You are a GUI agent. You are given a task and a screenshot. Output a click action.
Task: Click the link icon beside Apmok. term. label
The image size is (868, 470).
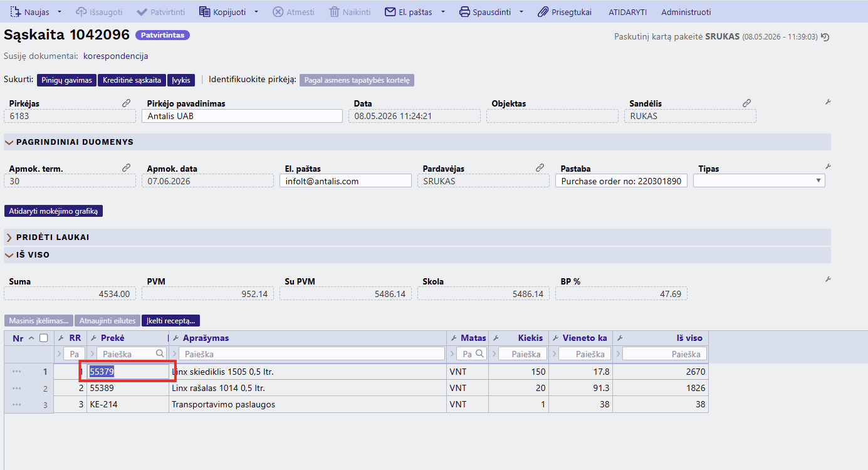tap(126, 168)
